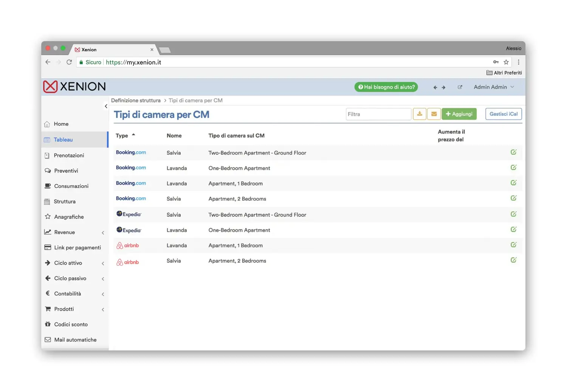This screenshot has height=392, width=567.
Task: Expand the Contabilità submenu
Action: pyautogui.click(x=102, y=294)
